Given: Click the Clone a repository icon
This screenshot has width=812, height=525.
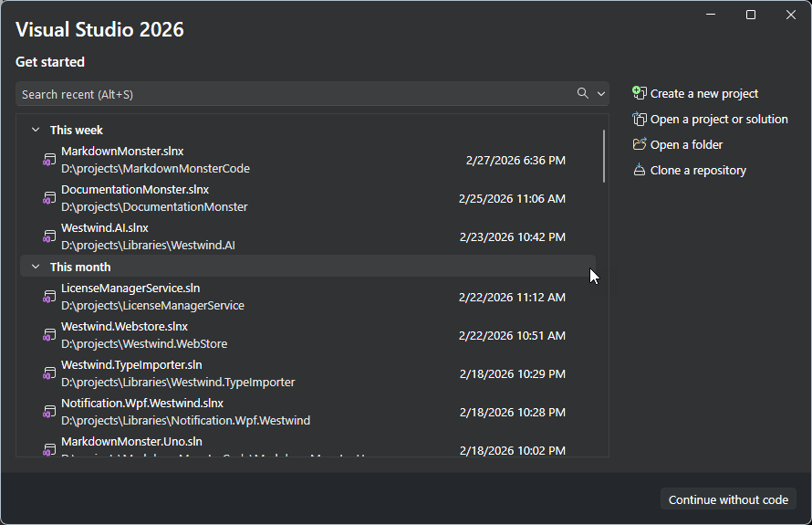Looking at the screenshot, I should tap(640, 170).
